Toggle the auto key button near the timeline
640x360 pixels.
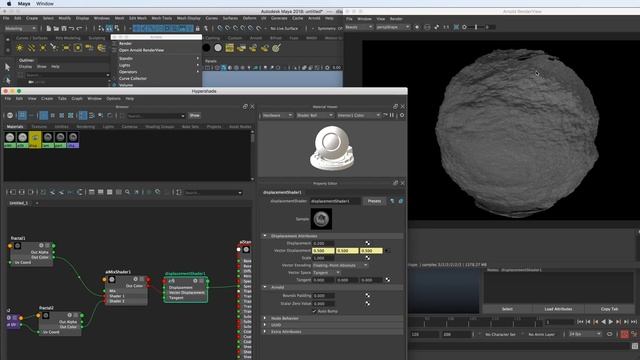point(624,334)
